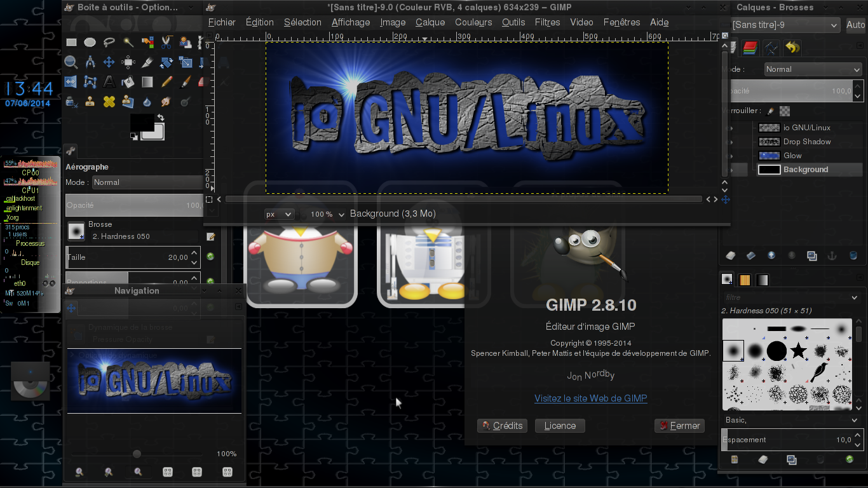Click the Navigation zoom slider handle
The height and width of the screenshot is (488, 868).
point(137,454)
